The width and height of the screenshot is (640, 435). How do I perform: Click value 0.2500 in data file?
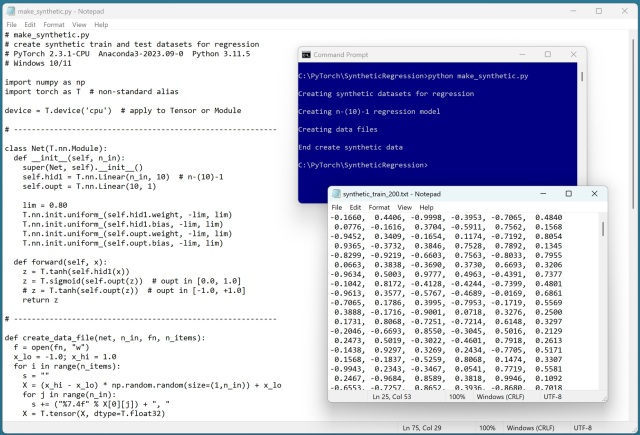549,312
